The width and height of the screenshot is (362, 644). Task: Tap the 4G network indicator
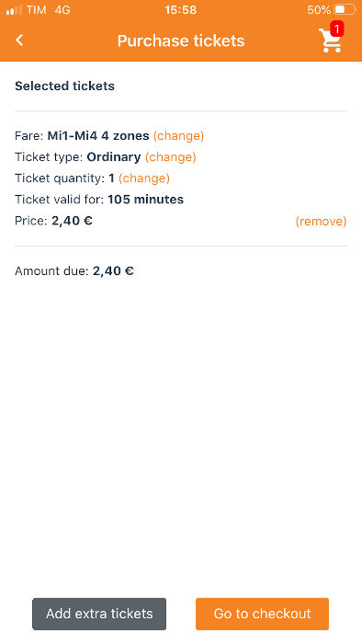click(62, 10)
